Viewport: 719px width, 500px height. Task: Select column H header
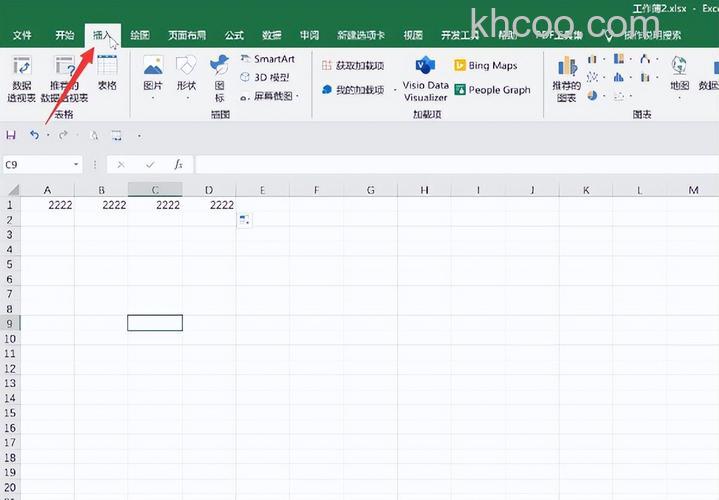425,190
